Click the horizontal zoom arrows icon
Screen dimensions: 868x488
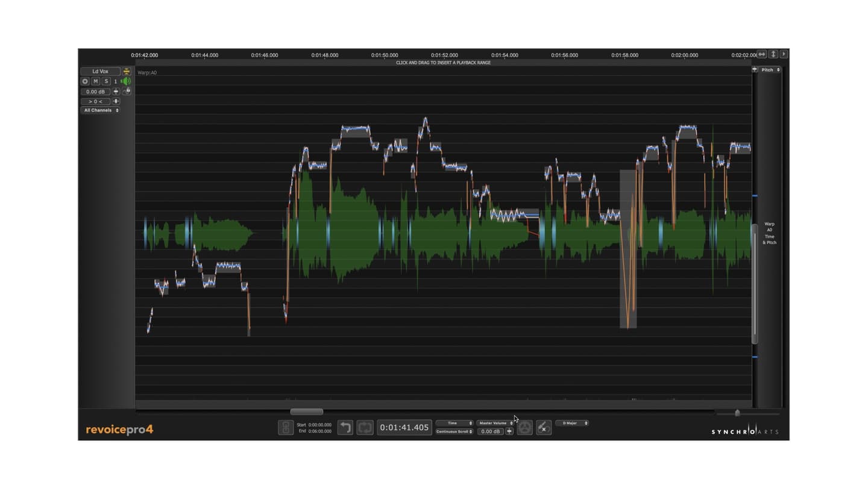[762, 54]
